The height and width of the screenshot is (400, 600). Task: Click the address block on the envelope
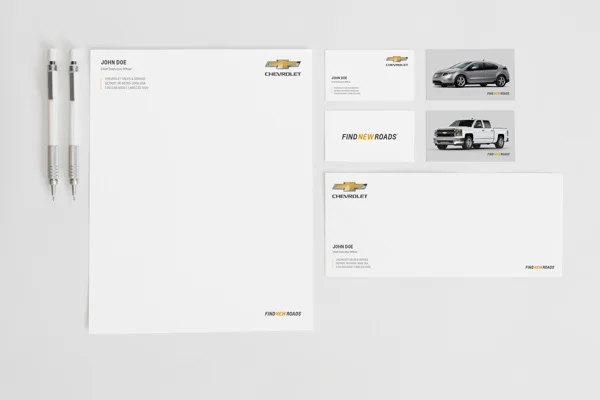(353, 263)
